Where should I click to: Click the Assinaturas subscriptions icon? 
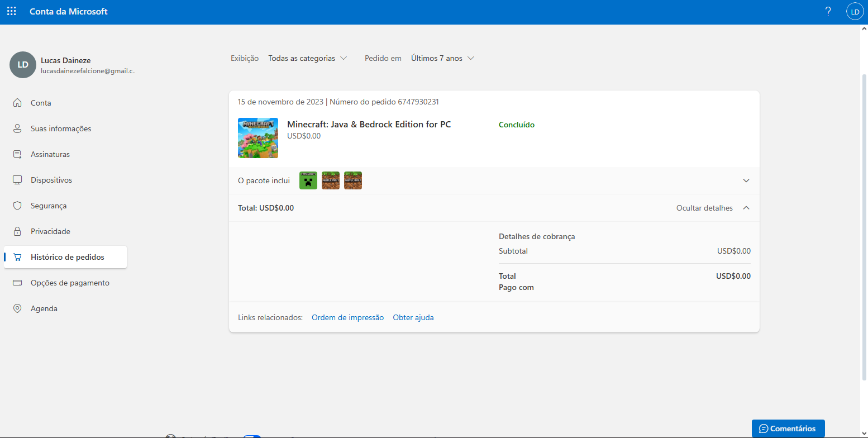coord(17,154)
